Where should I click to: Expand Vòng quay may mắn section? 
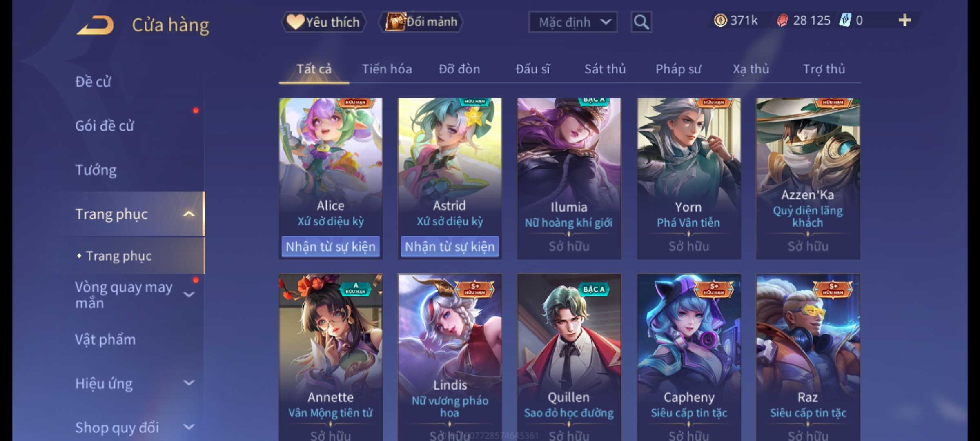[x=189, y=294]
